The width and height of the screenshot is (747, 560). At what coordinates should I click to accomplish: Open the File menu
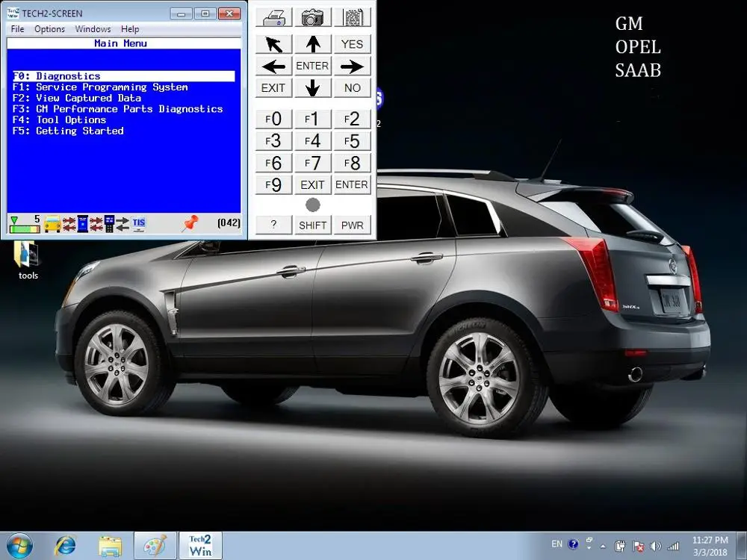click(x=17, y=29)
